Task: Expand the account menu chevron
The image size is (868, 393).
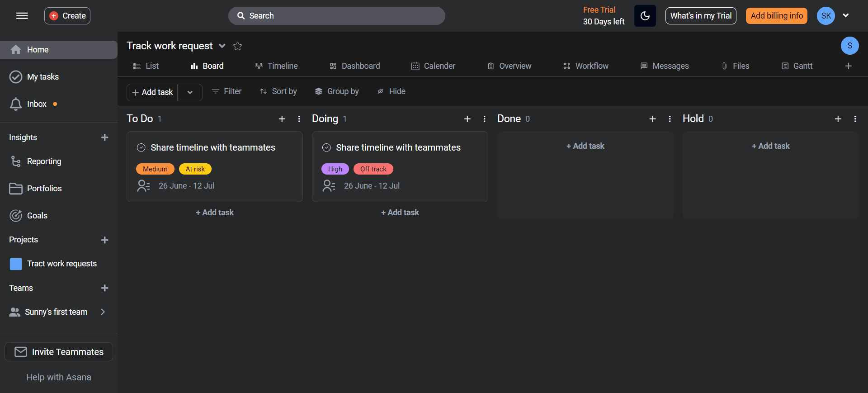Action: 845,15
